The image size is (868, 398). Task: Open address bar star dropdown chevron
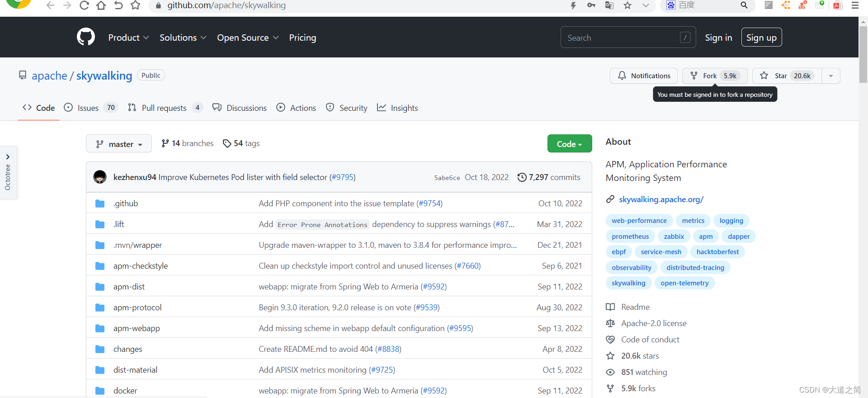(x=646, y=5)
